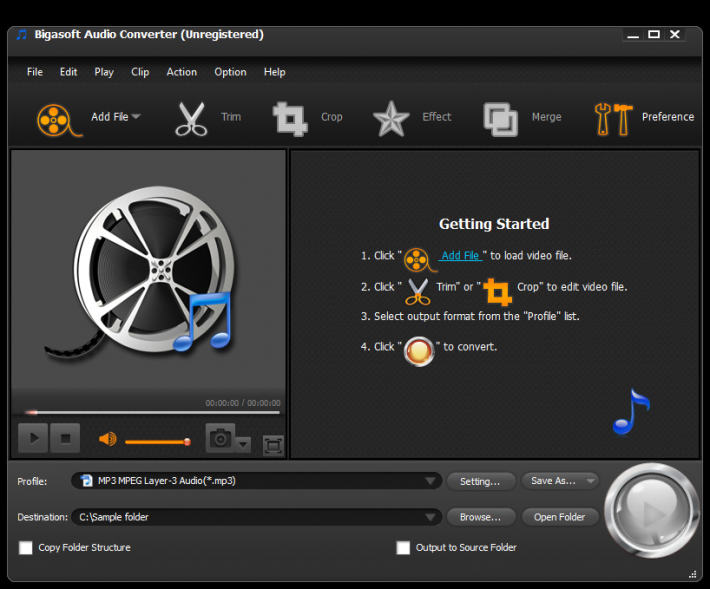Click the Preference label in toolbar
Screen dimensions: 710x589
coord(668,117)
